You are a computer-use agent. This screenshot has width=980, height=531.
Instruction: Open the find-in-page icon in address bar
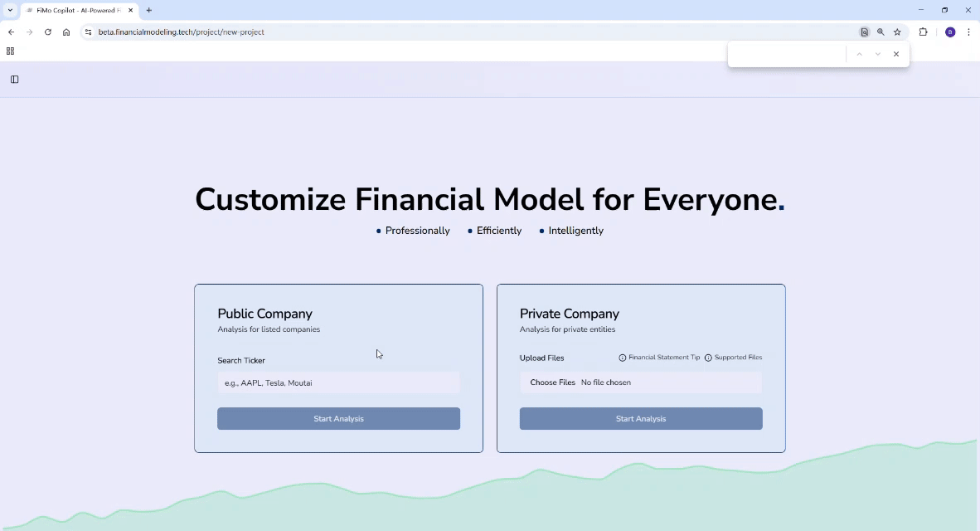click(x=864, y=32)
